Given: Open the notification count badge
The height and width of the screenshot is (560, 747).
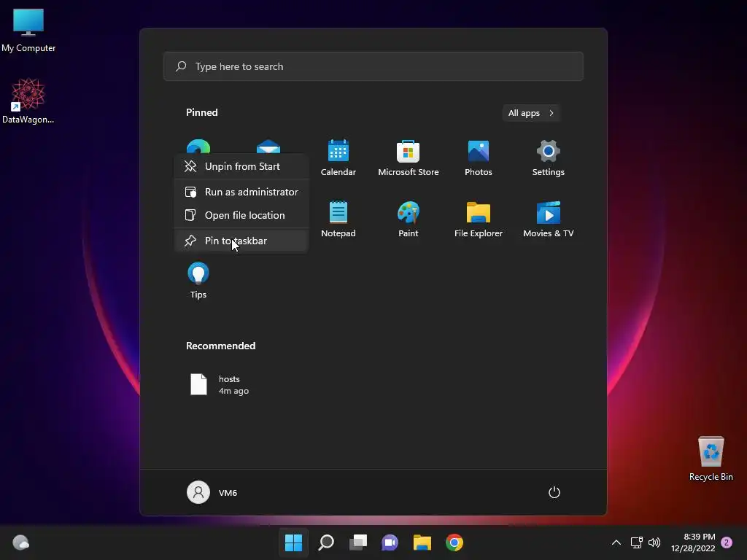Looking at the screenshot, I should click(x=727, y=542).
